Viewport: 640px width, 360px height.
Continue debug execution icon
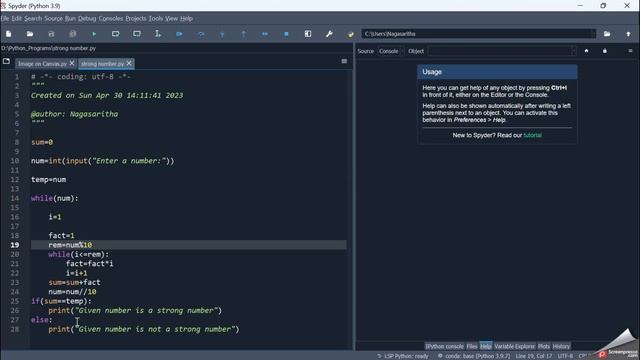[x=265, y=34]
